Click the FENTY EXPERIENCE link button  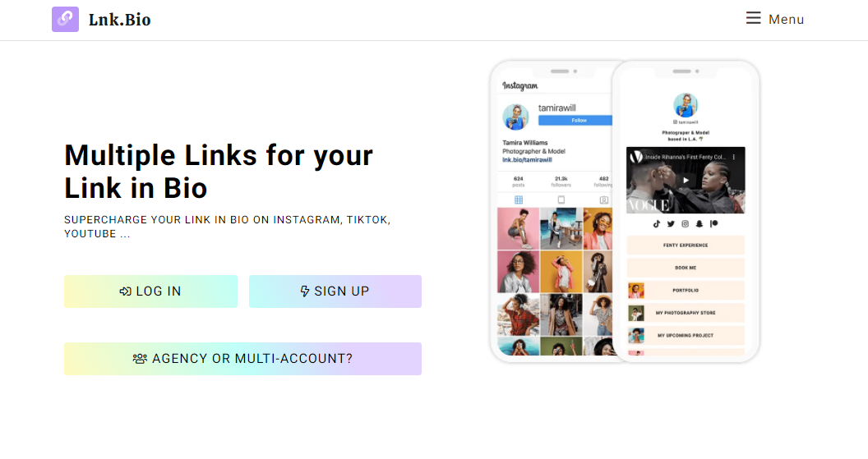[686, 245]
